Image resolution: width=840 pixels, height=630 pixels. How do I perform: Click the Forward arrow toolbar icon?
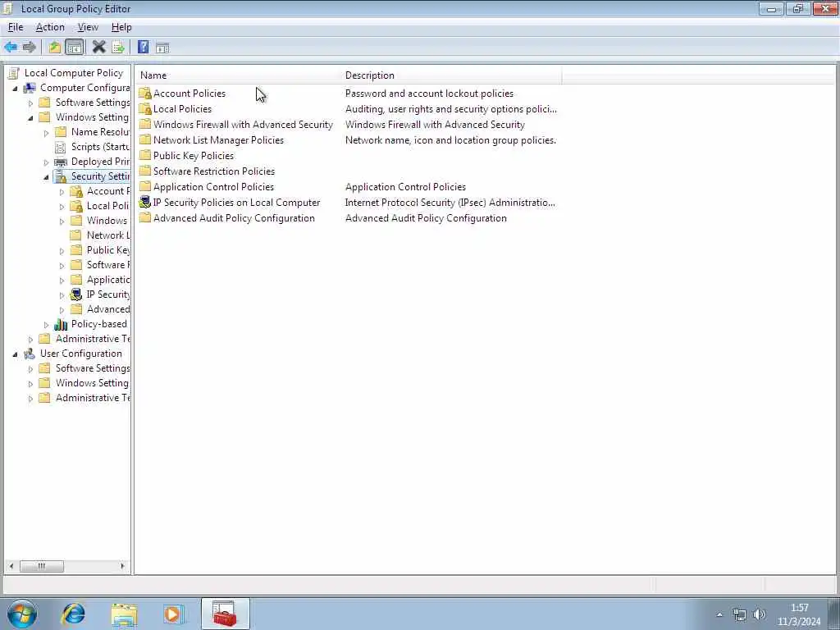(x=30, y=47)
